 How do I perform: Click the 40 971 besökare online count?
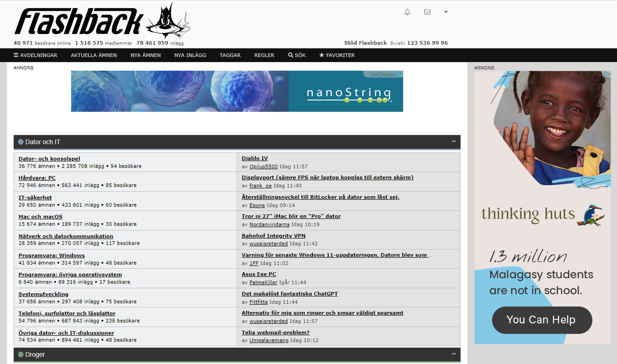[x=42, y=43]
